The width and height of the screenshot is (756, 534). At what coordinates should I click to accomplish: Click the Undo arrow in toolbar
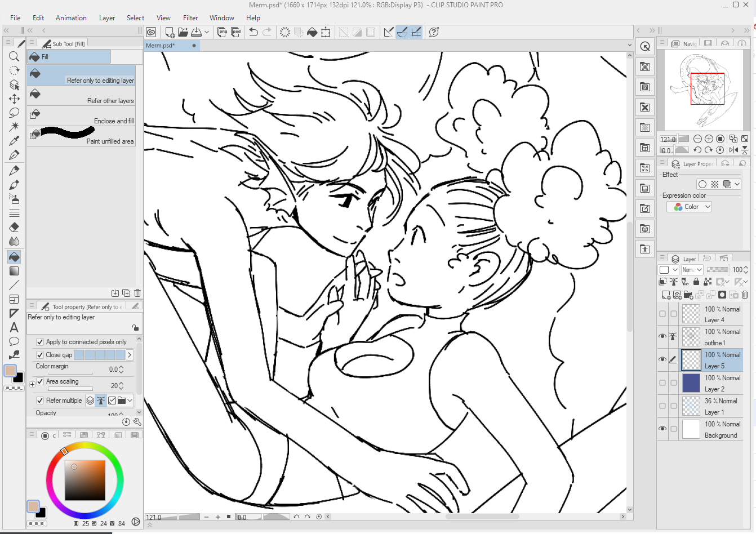pyautogui.click(x=254, y=32)
